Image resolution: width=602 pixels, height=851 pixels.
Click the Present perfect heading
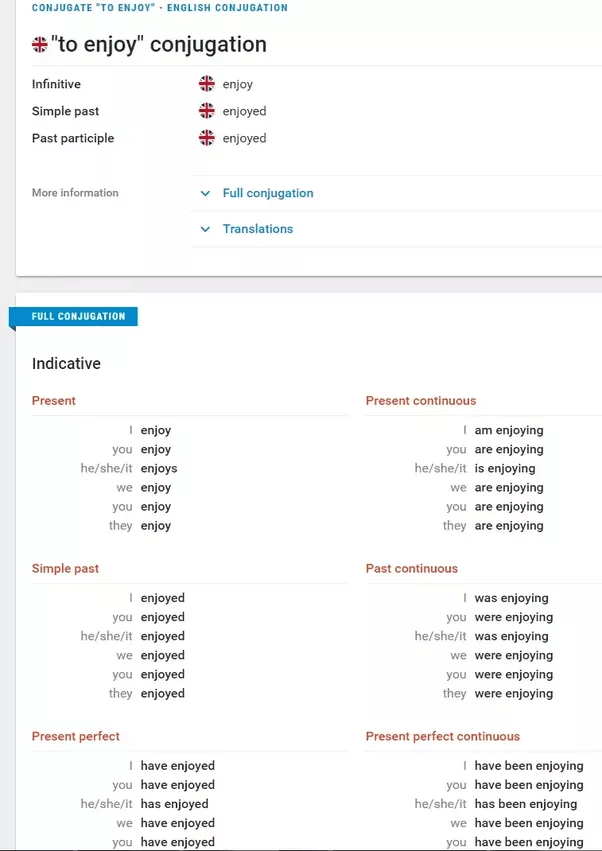75,736
